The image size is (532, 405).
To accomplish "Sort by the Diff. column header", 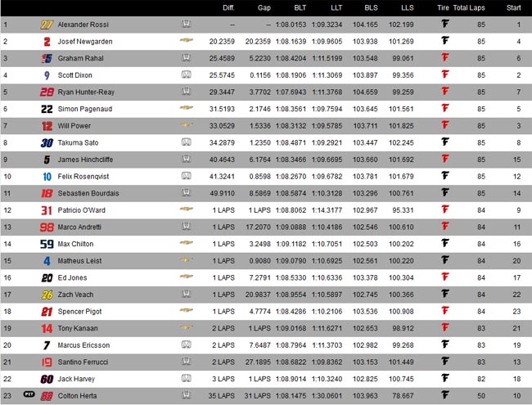I will click(228, 8).
